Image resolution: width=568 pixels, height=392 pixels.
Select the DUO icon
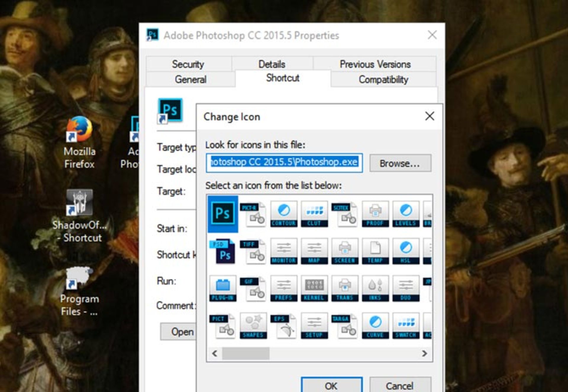click(406, 289)
